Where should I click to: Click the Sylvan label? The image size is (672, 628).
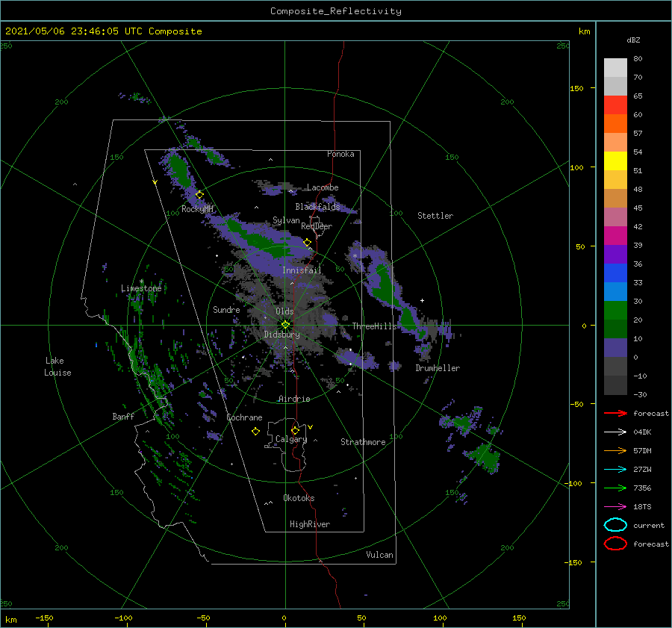click(286, 221)
